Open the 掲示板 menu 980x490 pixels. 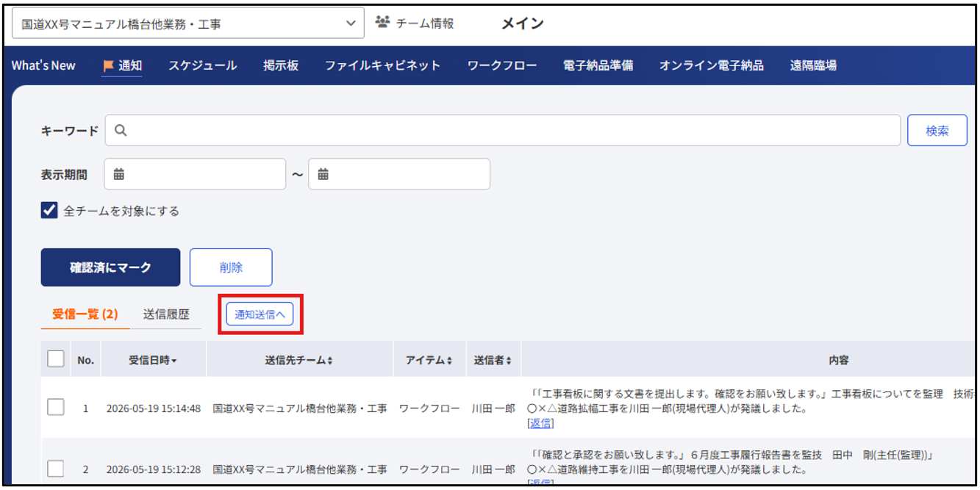point(281,65)
